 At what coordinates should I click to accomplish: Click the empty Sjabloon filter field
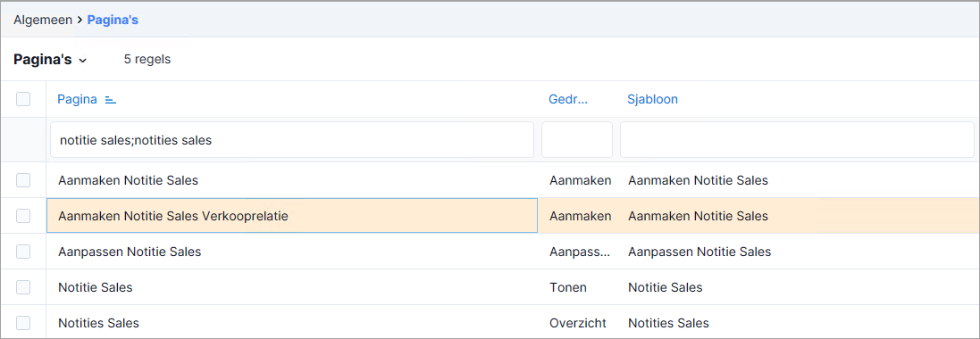pyautogui.click(x=797, y=140)
